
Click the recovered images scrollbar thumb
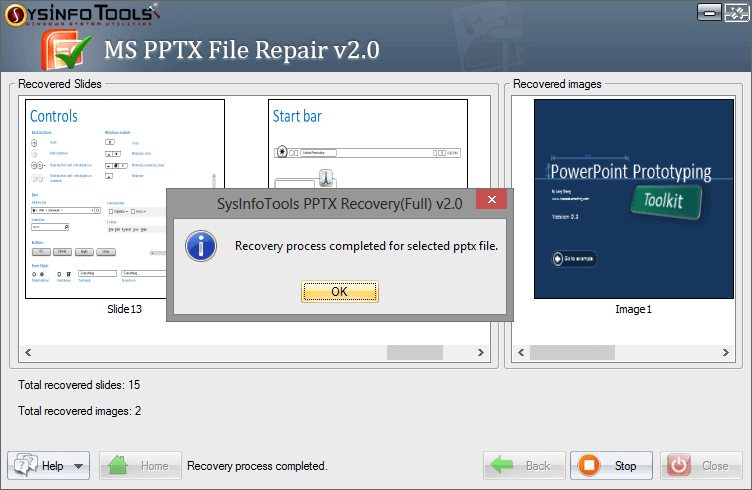point(572,352)
